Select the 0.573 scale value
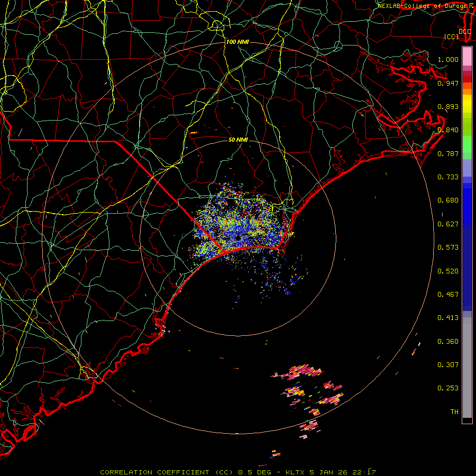The height and width of the screenshot is (476, 476). coord(448,248)
